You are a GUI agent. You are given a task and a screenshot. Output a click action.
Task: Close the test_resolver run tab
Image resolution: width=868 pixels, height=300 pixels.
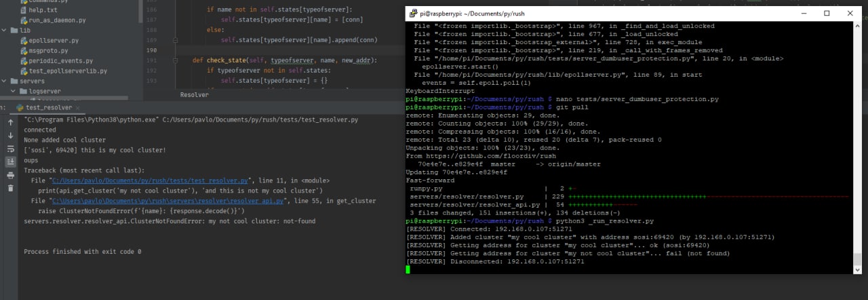coord(77,107)
